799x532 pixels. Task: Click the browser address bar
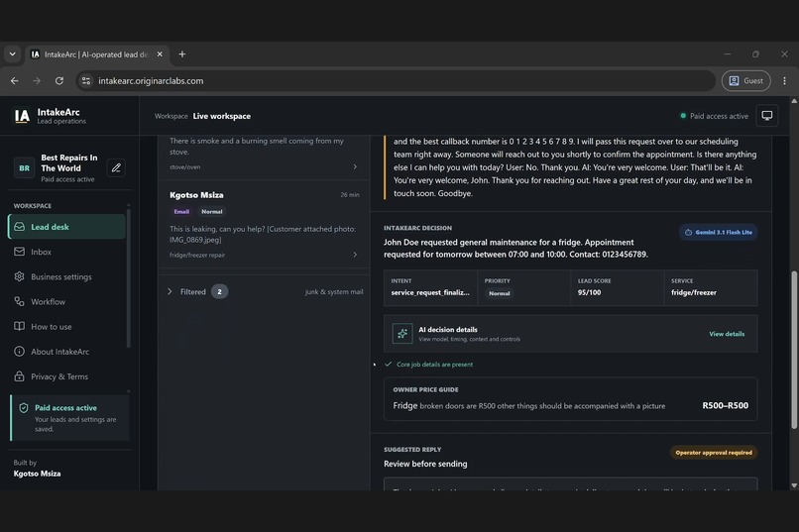[396, 81]
